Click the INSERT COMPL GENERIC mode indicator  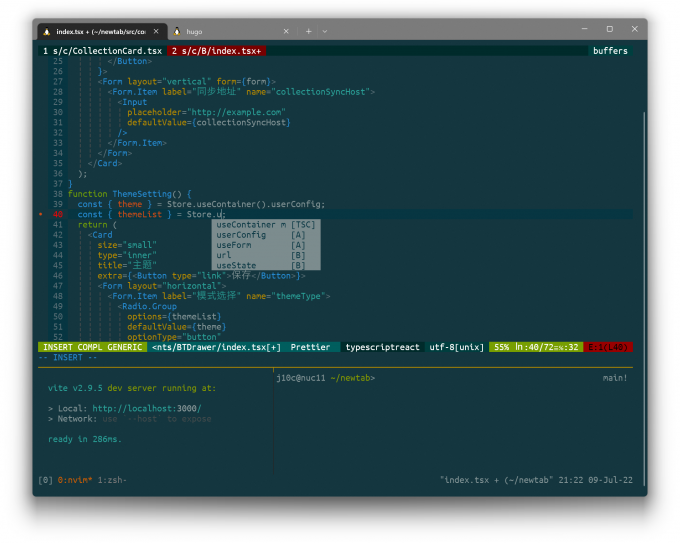tap(92, 347)
